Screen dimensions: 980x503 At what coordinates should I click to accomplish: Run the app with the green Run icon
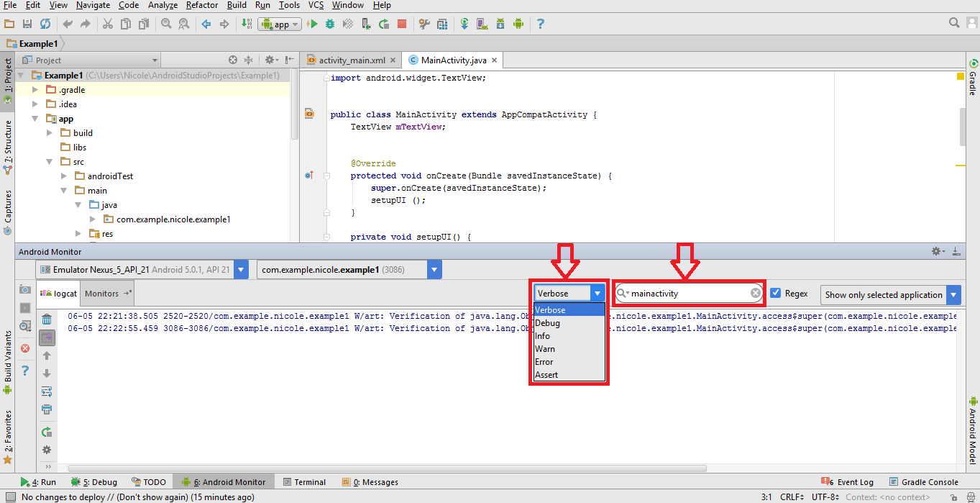[x=313, y=23]
